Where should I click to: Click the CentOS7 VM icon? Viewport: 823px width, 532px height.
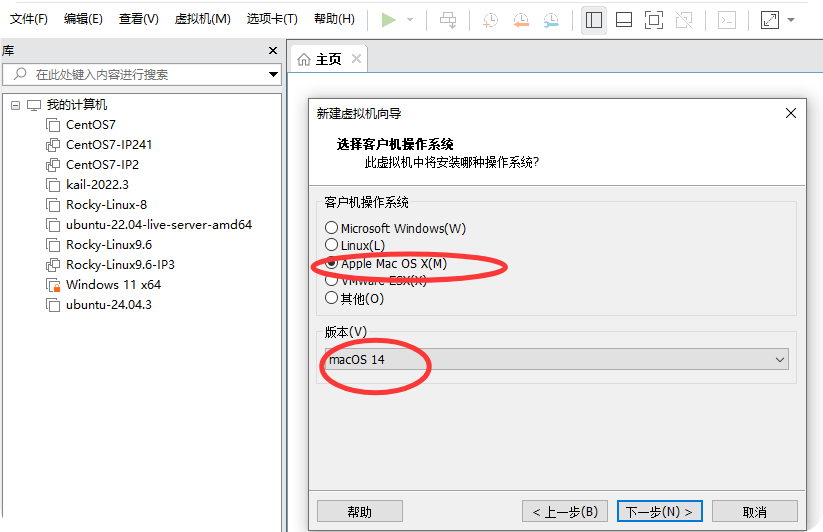pyautogui.click(x=52, y=125)
